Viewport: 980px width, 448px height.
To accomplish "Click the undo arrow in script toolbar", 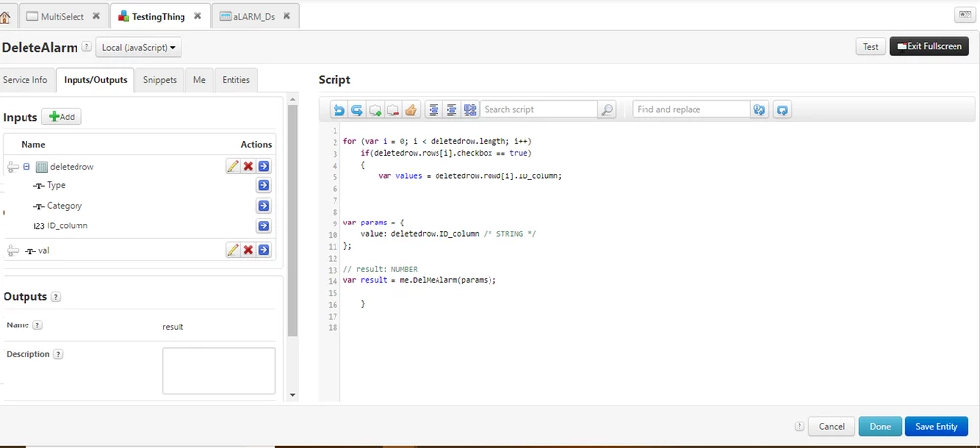I will coord(338,110).
